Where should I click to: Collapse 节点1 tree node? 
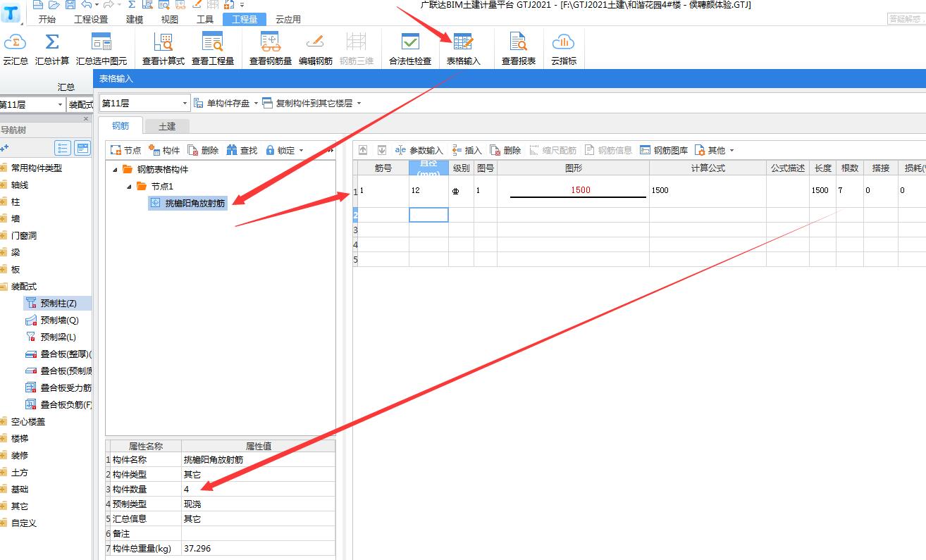point(130,187)
